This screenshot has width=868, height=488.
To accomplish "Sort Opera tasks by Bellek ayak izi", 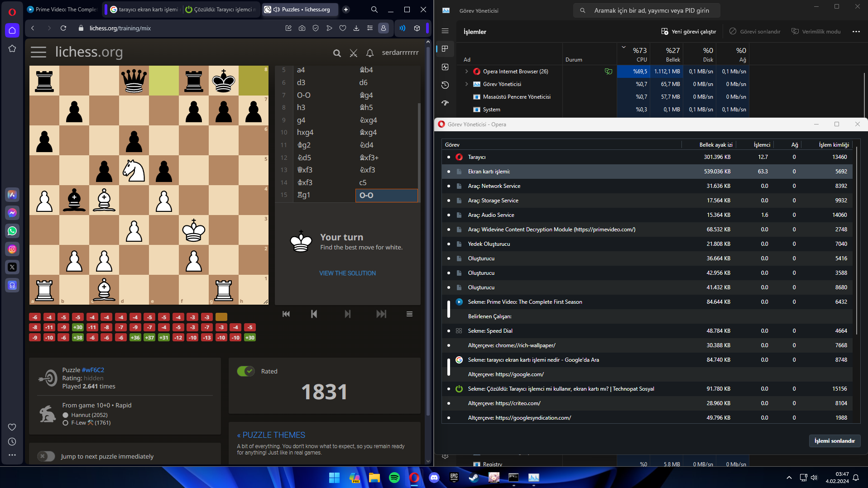I will click(x=715, y=145).
